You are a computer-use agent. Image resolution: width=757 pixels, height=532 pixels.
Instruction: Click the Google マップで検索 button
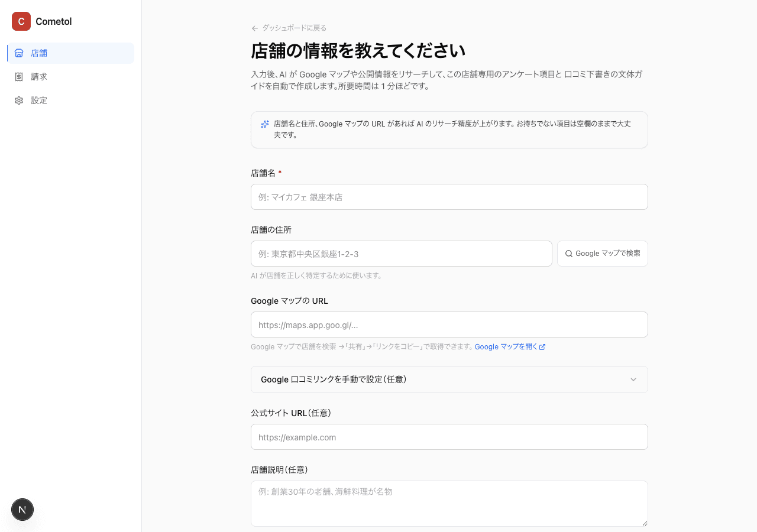pos(603,254)
